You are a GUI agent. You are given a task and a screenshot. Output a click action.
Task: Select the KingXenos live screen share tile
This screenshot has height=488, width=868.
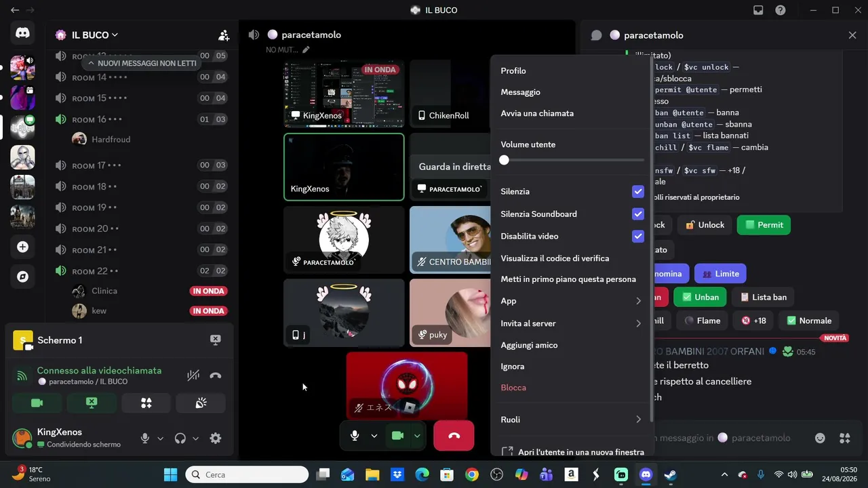pos(344,93)
